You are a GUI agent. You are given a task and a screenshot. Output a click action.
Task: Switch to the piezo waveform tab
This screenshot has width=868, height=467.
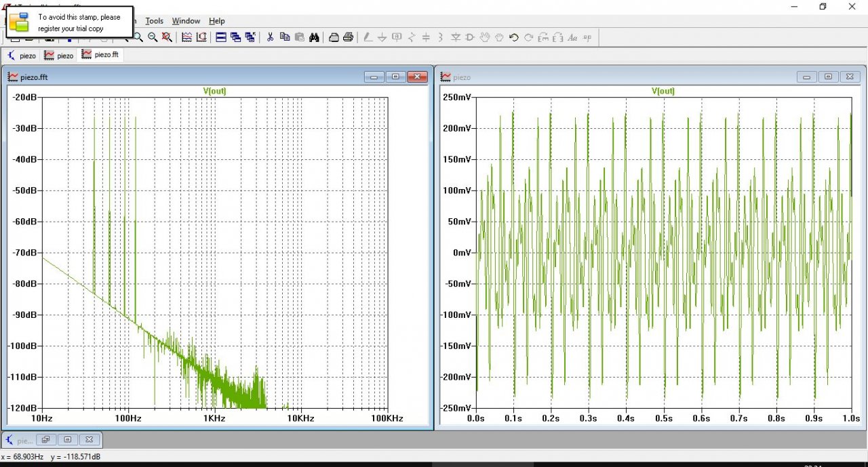point(58,55)
